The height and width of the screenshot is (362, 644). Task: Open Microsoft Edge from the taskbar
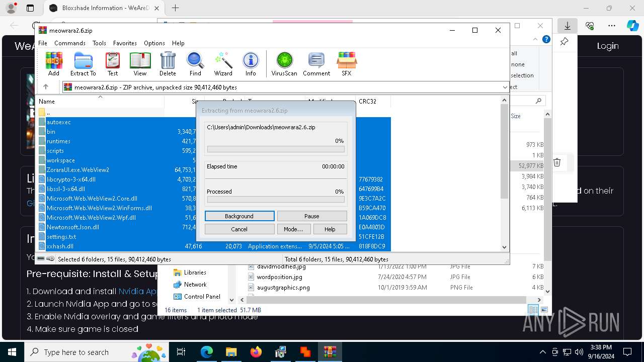tap(207, 352)
